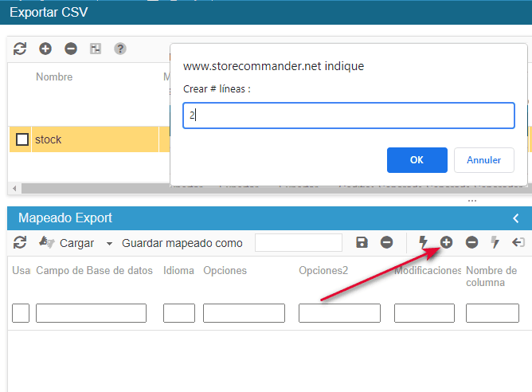Open the Cargar dropdown arrow

coord(108,244)
